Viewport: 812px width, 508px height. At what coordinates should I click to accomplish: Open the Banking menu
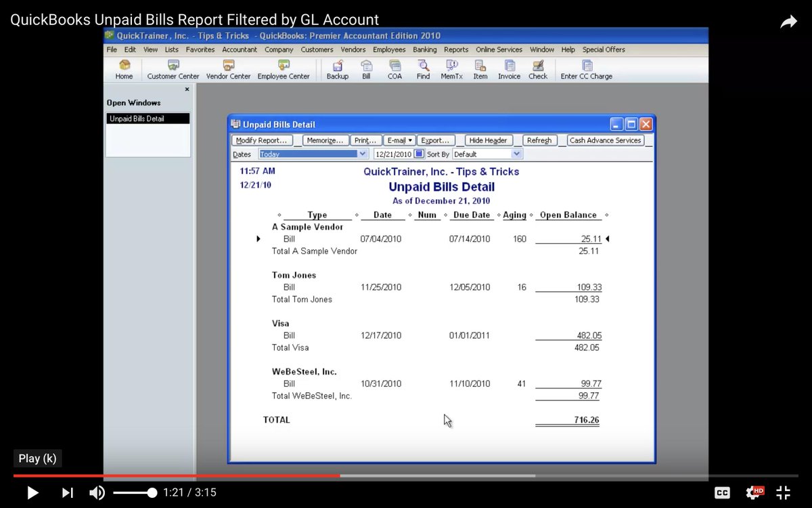tap(425, 49)
